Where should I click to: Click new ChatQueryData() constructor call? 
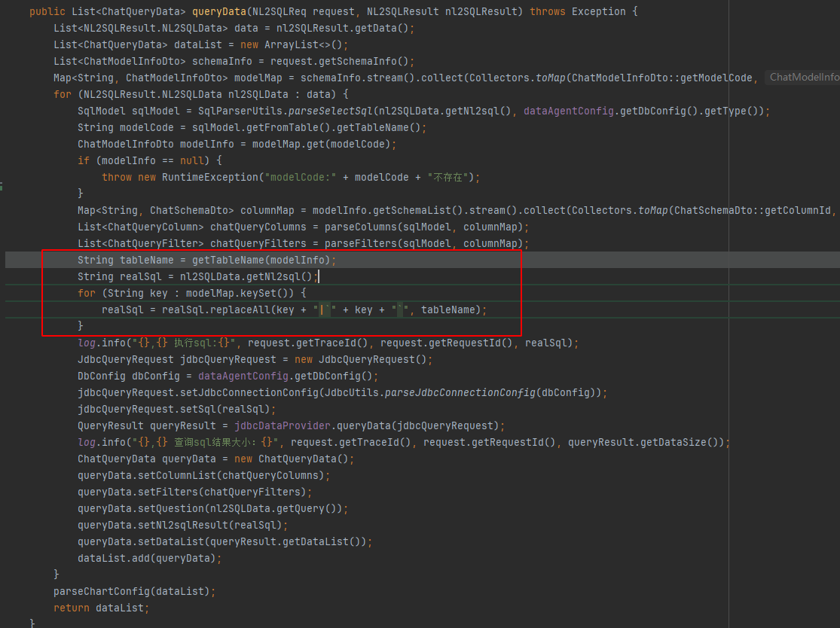point(291,460)
